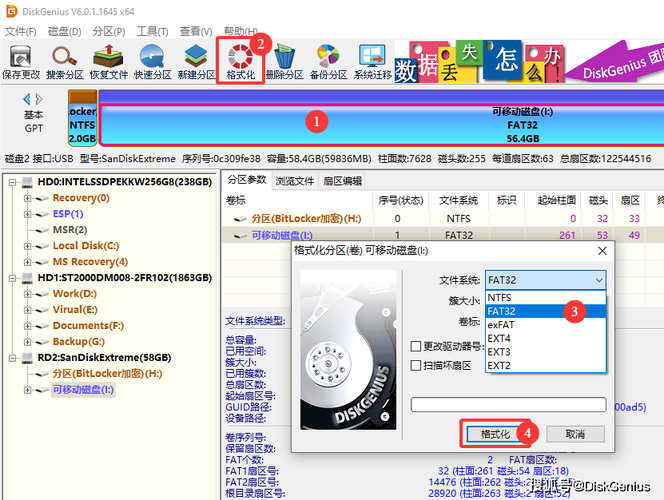This screenshot has width=664, height=500.
Task: Open the 工具(T) menu
Action: (x=151, y=31)
